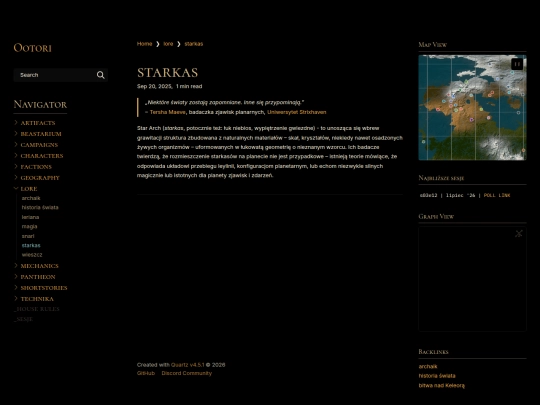Click the Navigator heading
540x405 pixels.
(x=40, y=104)
